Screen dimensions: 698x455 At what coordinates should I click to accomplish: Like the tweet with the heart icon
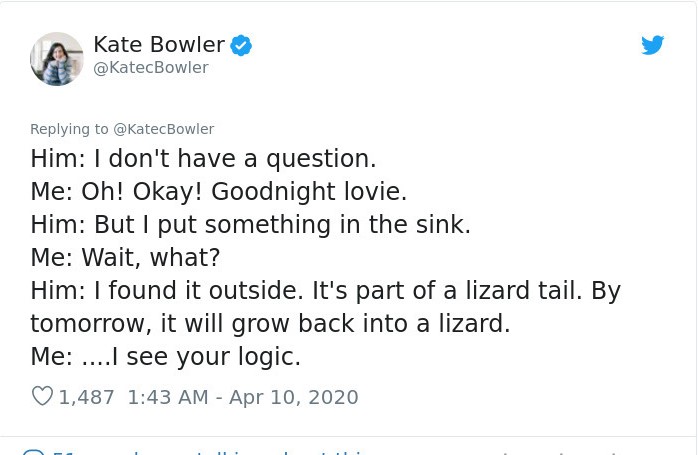coord(42,397)
